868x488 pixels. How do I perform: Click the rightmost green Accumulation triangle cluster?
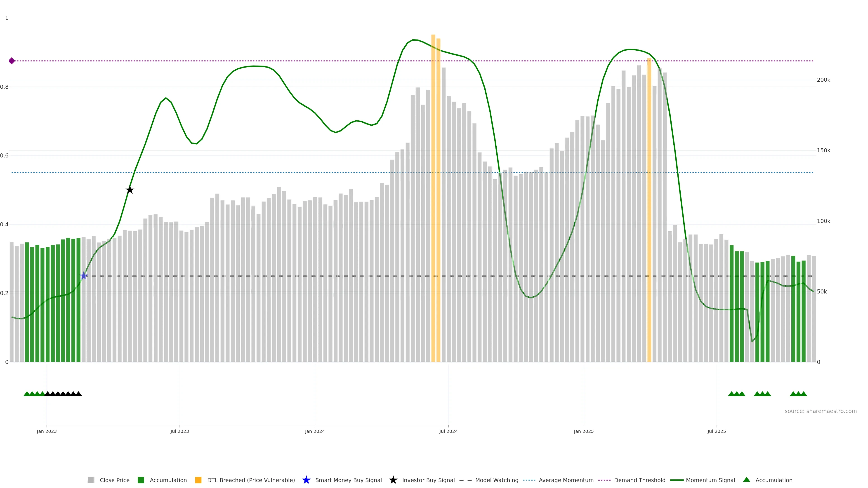click(798, 394)
